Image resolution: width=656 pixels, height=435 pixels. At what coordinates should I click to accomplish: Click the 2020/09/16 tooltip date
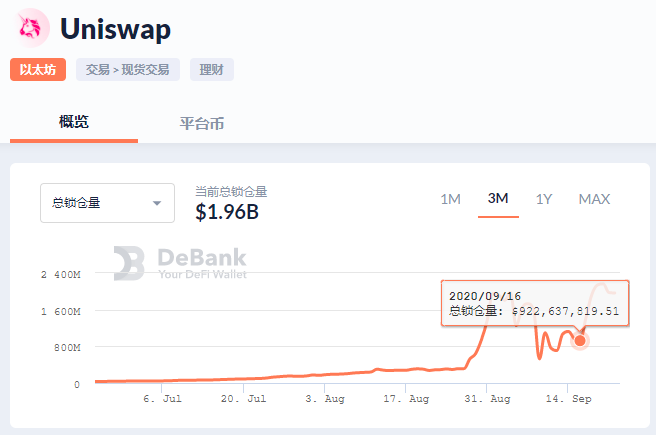pyautogui.click(x=485, y=297)
